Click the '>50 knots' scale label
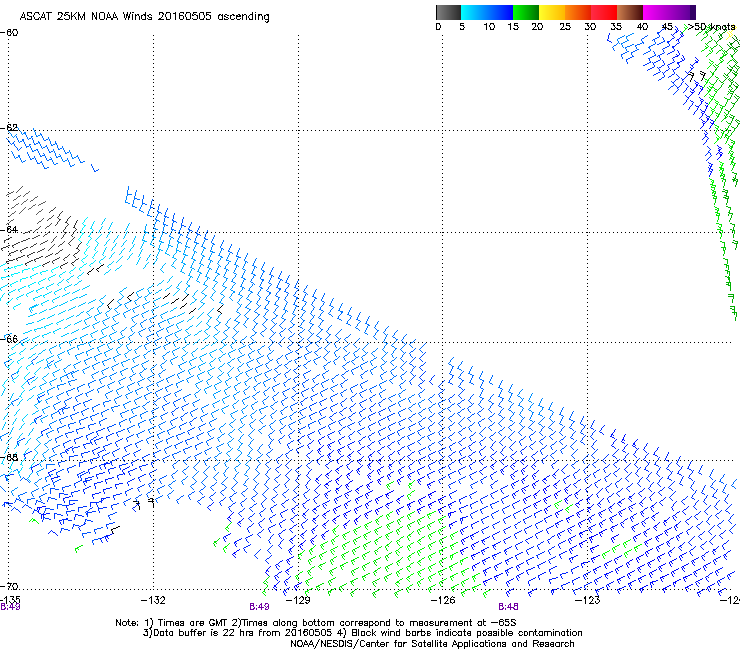740x650 pixels. (x=711, y=27)
